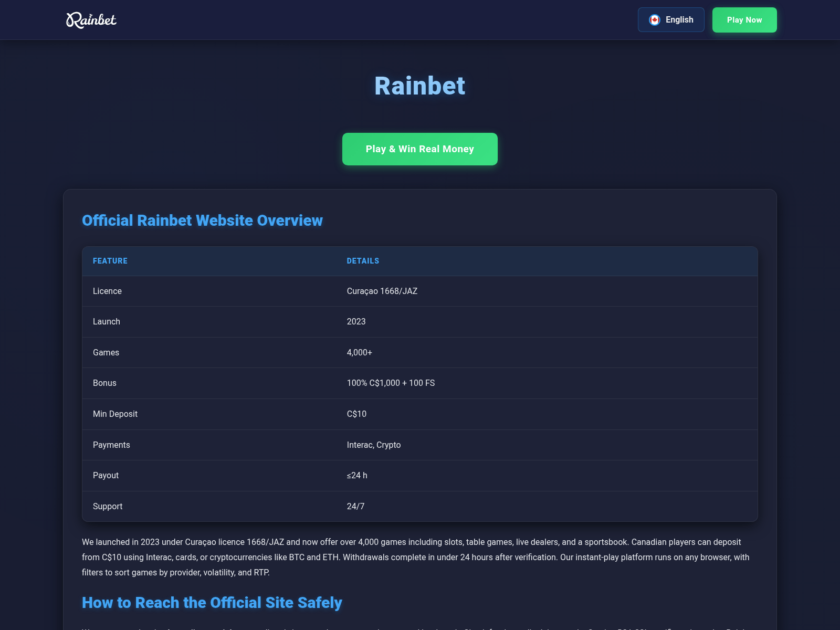Select the Licence row label
This screenshot has height=630, width=840.
107,291
